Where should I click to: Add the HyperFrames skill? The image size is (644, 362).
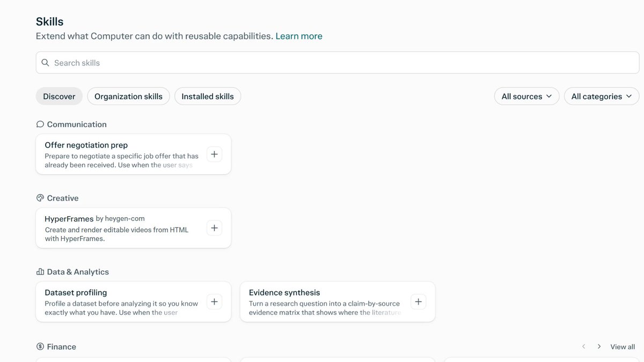[214, 228]
